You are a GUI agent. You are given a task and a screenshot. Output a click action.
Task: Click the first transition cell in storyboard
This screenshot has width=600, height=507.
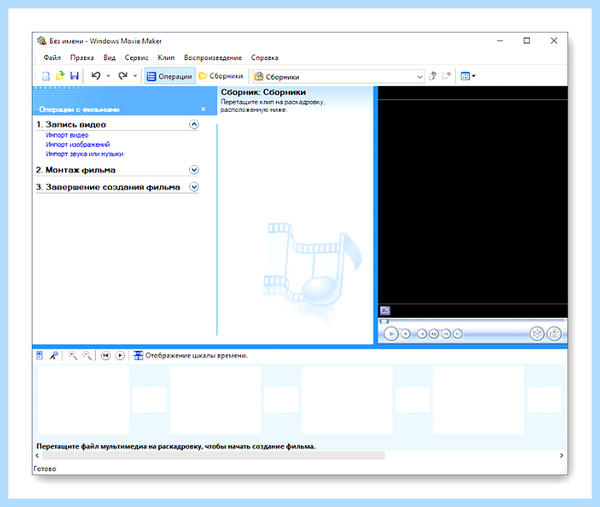(149, 400)
